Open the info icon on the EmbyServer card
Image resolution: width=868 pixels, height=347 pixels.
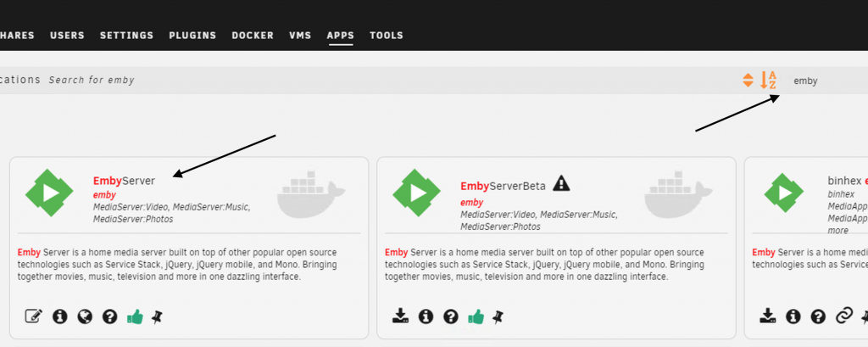point(59,316)
